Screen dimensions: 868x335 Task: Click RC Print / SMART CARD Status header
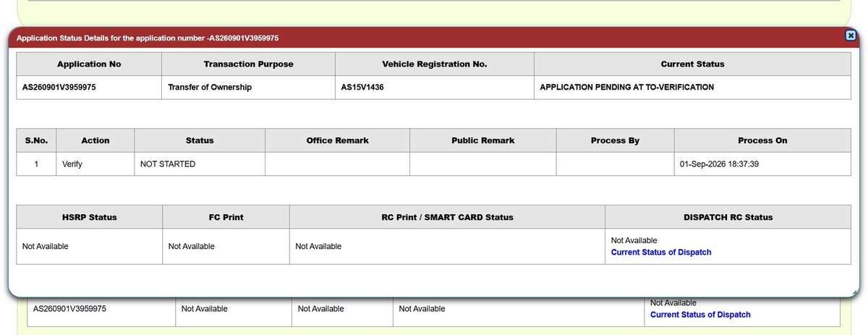point(447,217)
